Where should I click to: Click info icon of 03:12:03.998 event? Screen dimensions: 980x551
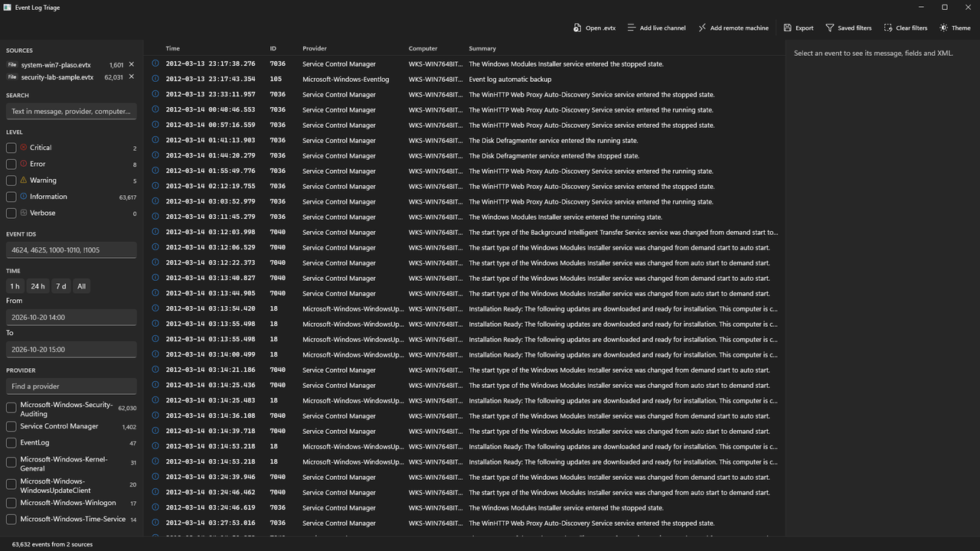155,232
